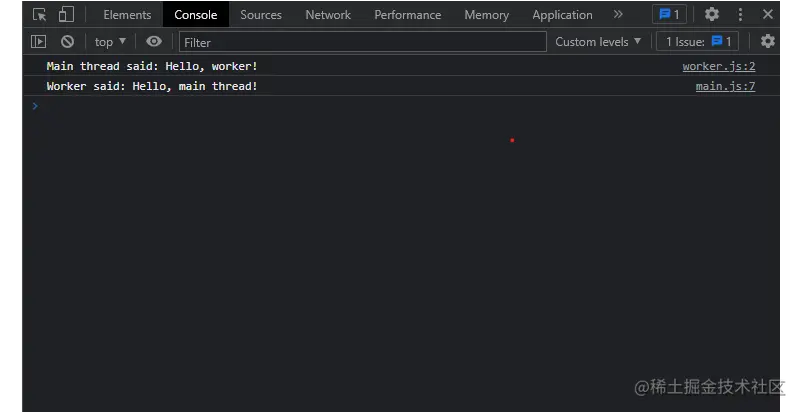Open the issues counter badge in tab bar
The width and height of the screenshot is (800, 412).
669,14
